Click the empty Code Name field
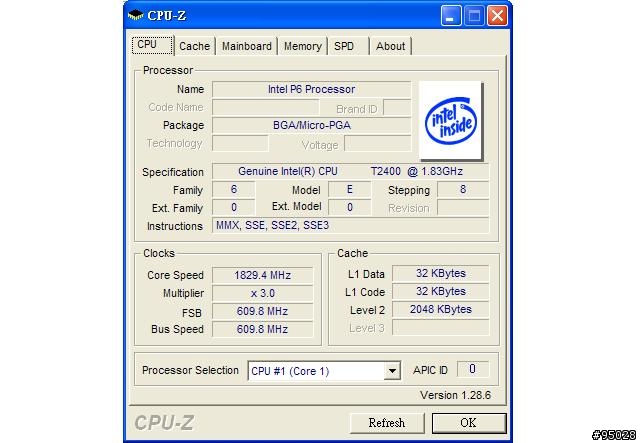Viewport: 640px width, 443px height. pos(265,107)
